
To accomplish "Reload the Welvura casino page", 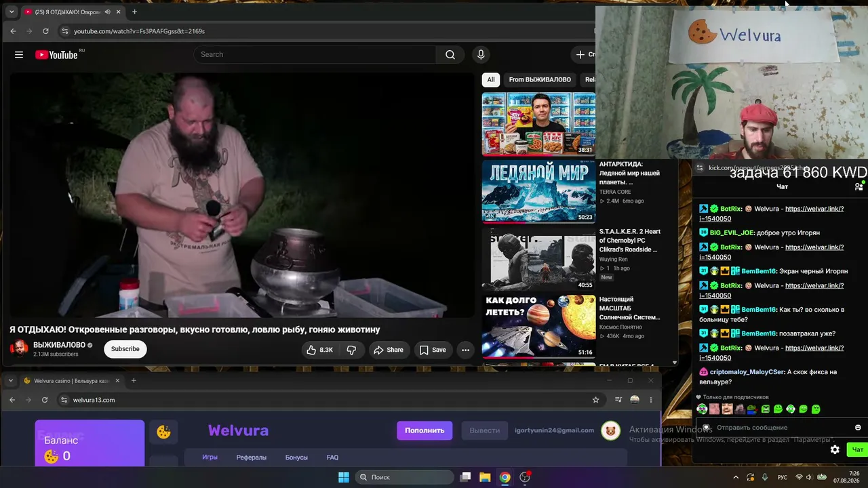I will (x=45, y=400).
